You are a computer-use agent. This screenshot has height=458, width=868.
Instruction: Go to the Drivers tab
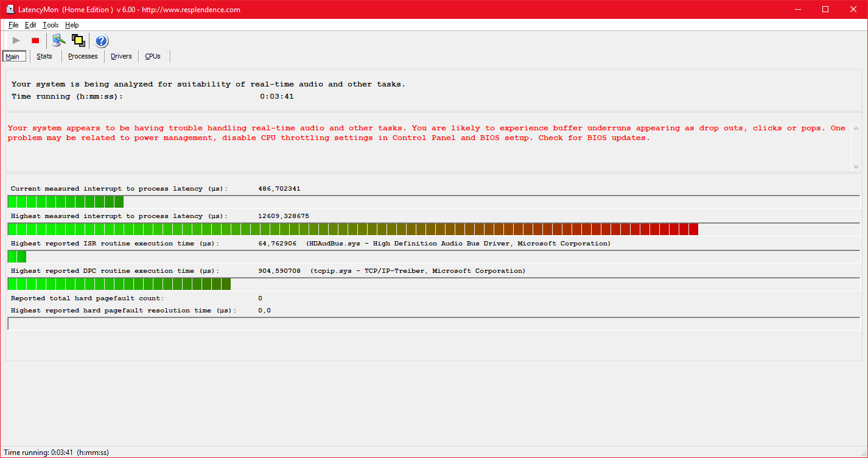[x=121, y=56]
